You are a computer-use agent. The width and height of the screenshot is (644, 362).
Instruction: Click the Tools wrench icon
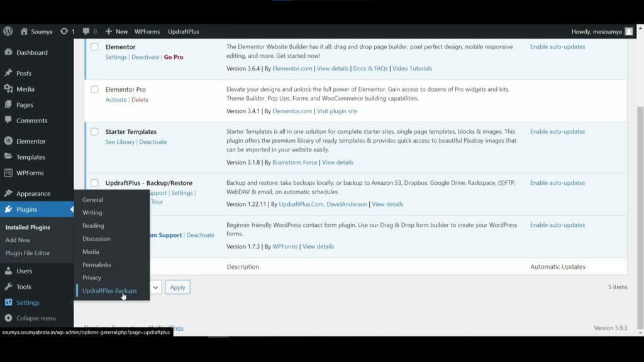(8, 287)
